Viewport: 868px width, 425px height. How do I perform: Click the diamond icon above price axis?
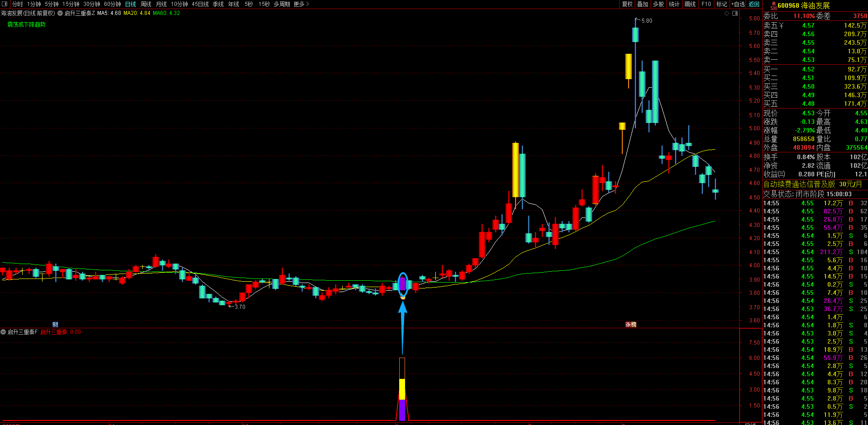pos(727,14)
